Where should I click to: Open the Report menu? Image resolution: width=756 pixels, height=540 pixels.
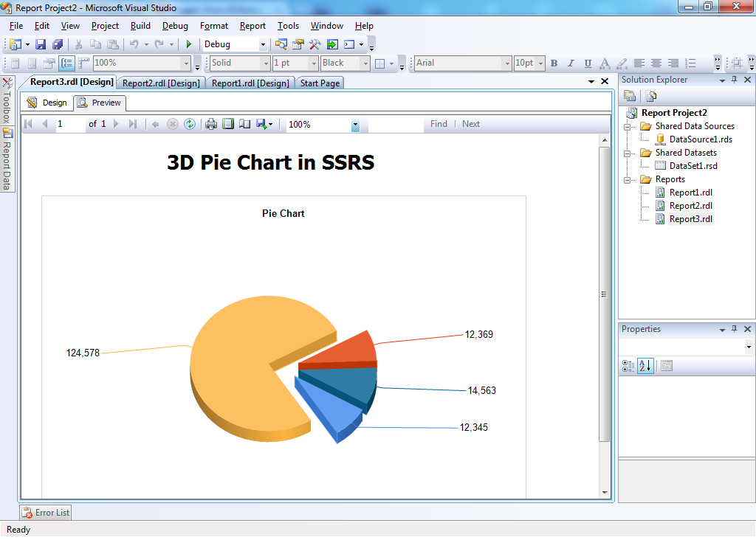252,25
